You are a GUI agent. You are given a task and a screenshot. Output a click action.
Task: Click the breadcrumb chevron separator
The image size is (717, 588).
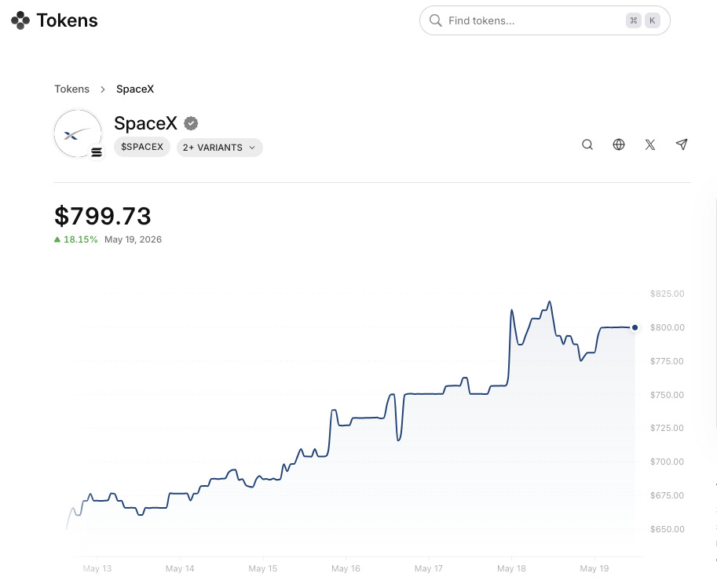(103, 89)
